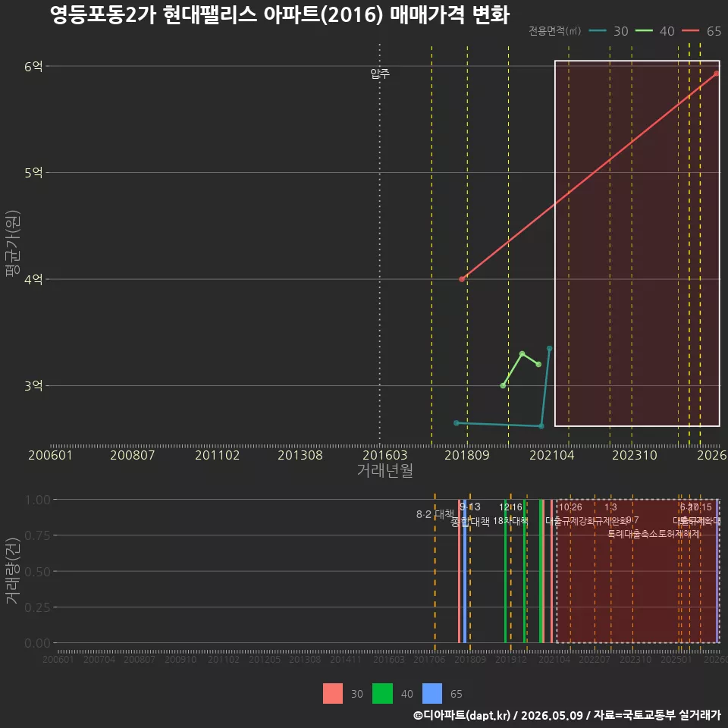Click the '200601' price-chart x-axis label
Viewport: 728px width, 728px height.
(50, 456)
